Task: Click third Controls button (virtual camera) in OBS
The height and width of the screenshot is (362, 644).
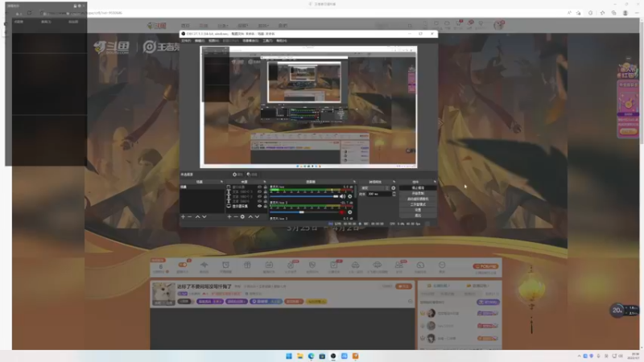Action: pos(418,199)
